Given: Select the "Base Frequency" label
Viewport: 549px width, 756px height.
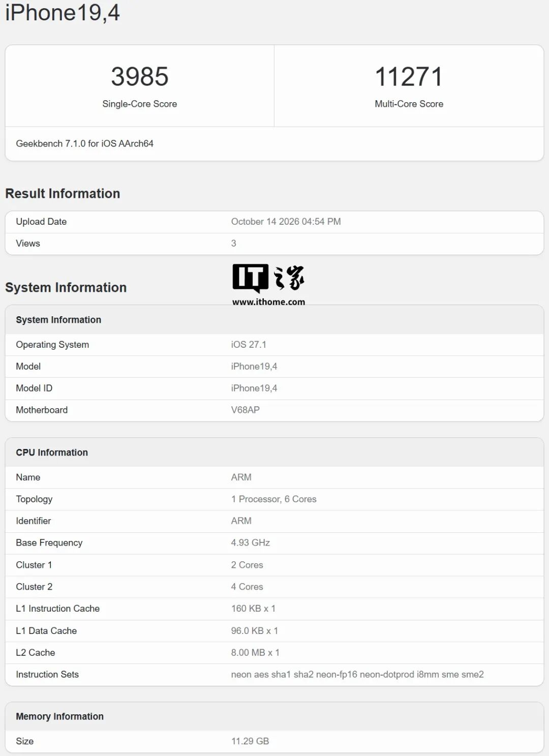Looking at the screenshot, I should pos(49,543).
